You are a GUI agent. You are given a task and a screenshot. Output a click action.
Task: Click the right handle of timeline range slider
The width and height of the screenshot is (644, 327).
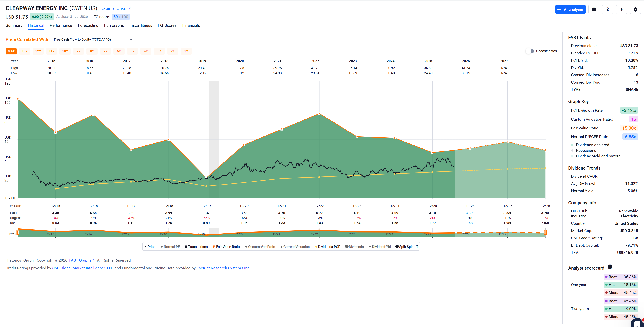point(545,233)
